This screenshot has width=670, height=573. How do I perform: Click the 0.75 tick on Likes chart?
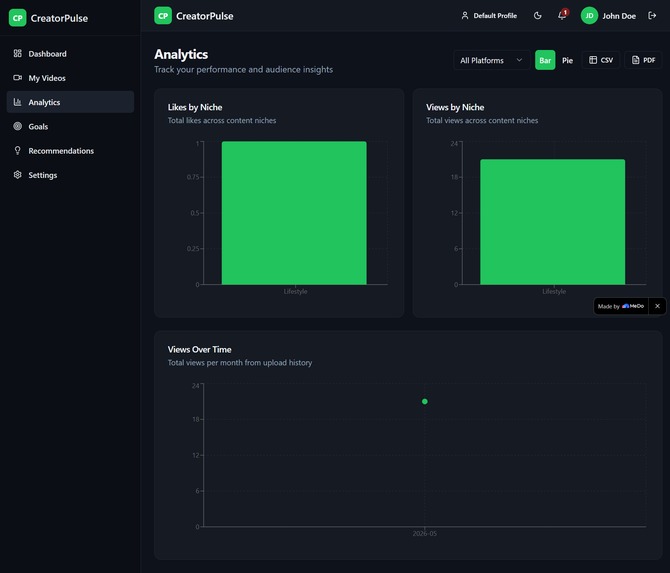193,177
